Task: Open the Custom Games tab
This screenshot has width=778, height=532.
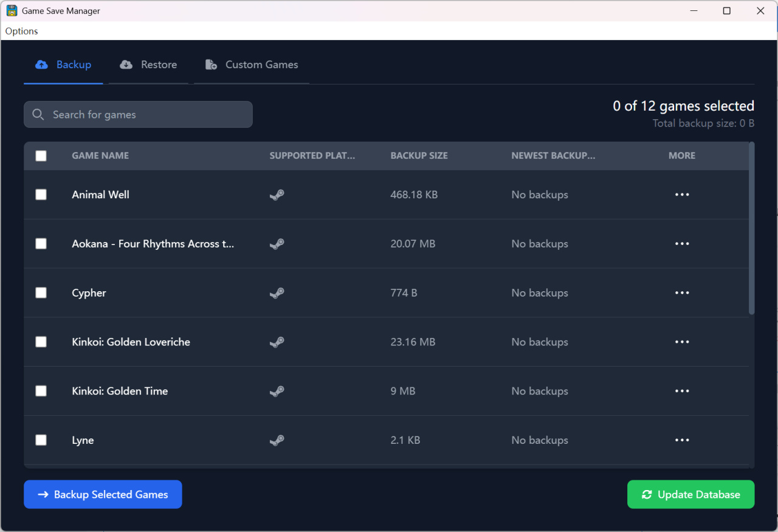Action: [x=252, y=64]
